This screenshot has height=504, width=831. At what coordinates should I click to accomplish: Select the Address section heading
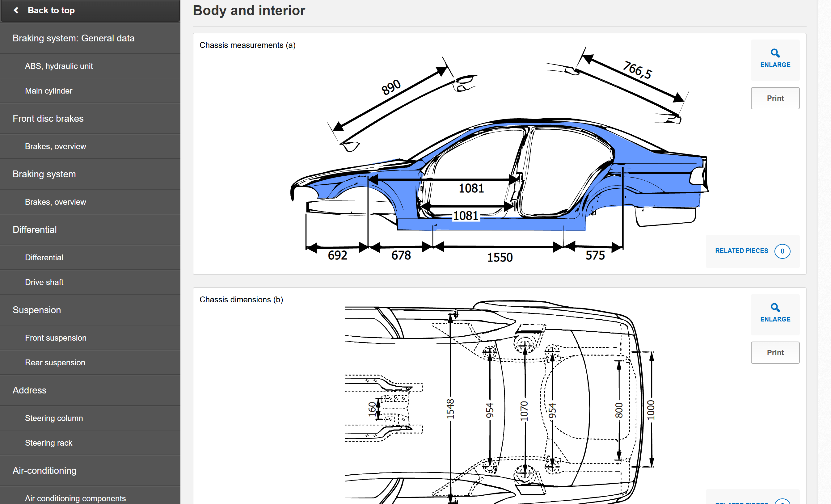coord(91,390)
